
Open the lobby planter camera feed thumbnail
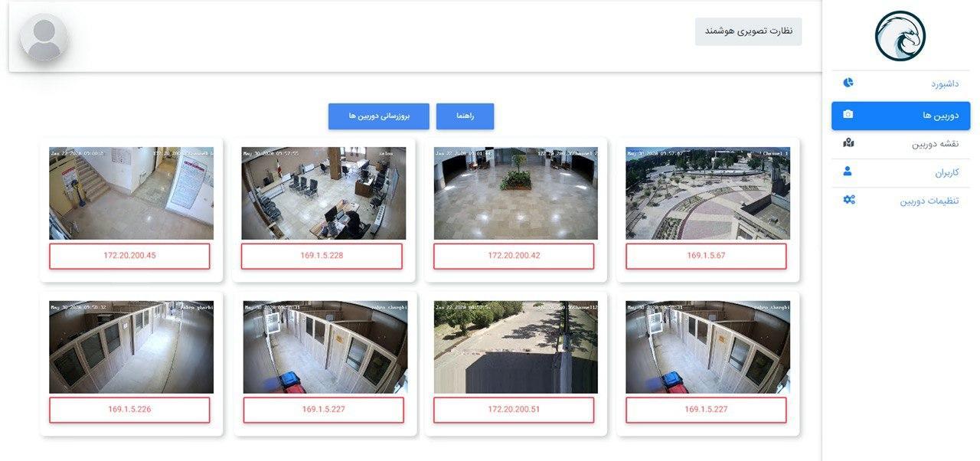[x=515, y=193]
